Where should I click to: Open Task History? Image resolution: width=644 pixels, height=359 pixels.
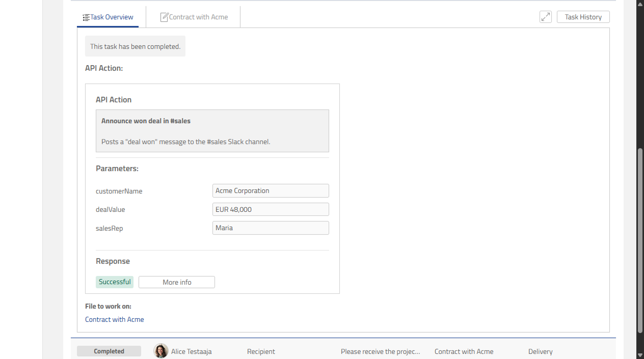coord(583,17)
